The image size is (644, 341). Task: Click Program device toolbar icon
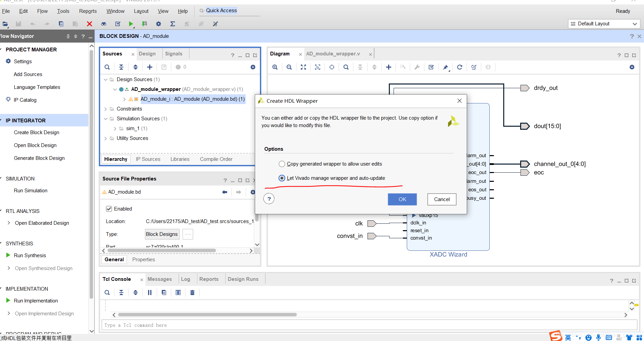(x=145, y=24)
